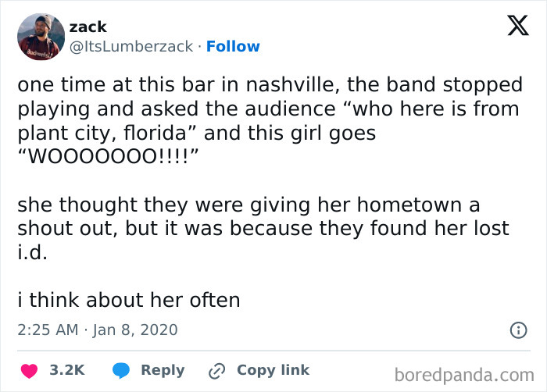The image size is (547, 392).
Task: Click the "i think about her often" line
Action: pos(128,301)
